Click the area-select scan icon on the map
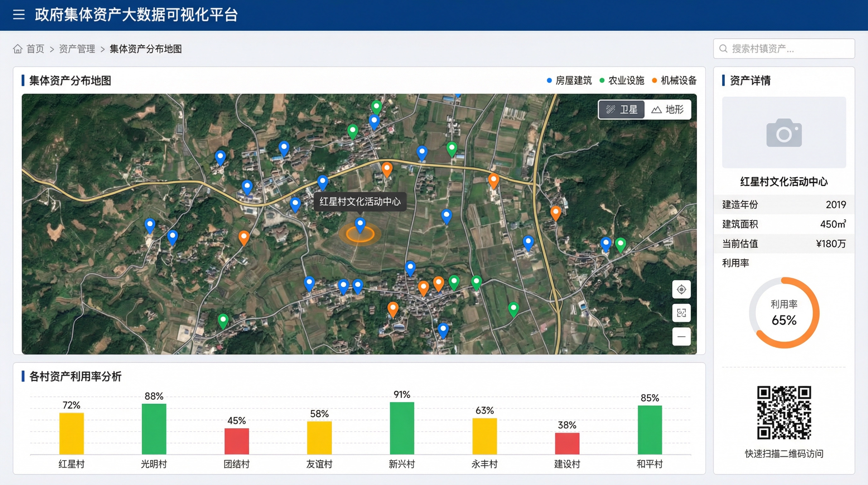Viewport: 868px width, 485px height. click(x=681, y=313)
